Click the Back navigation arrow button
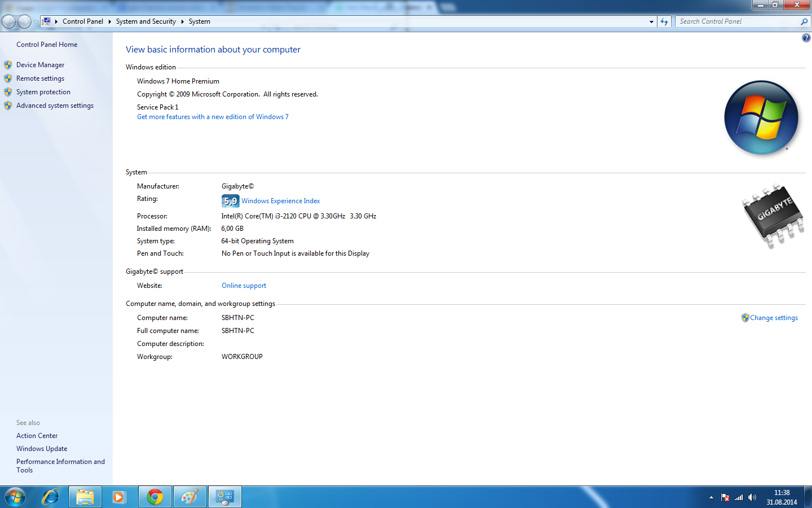 [9, 21]
